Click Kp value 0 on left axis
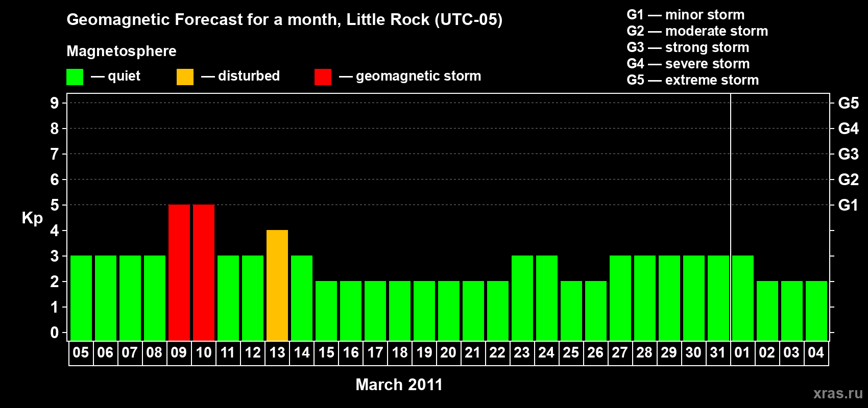 point(55,333)
